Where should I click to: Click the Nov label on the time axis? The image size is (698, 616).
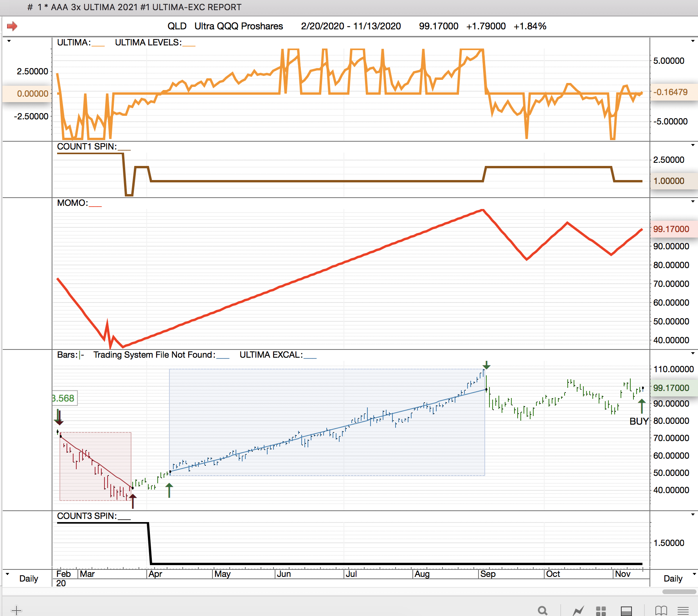[622, 574]
